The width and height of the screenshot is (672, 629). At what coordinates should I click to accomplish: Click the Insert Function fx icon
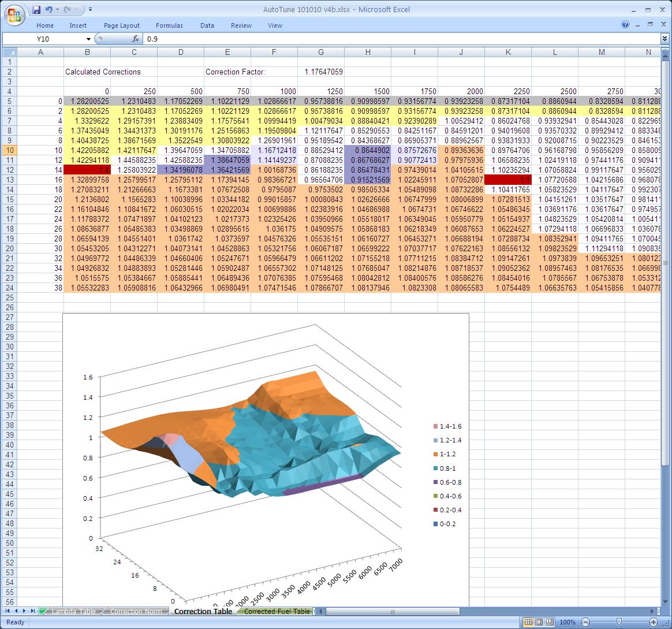pyautogui.click(x=136, y=39)
